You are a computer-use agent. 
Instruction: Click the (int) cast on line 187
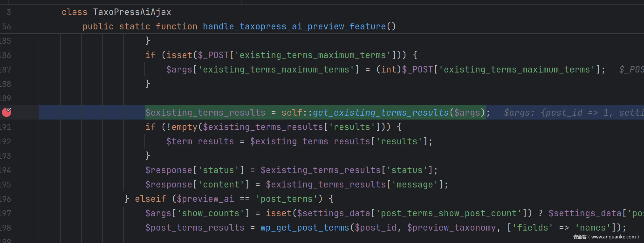(x=388, y=70)
